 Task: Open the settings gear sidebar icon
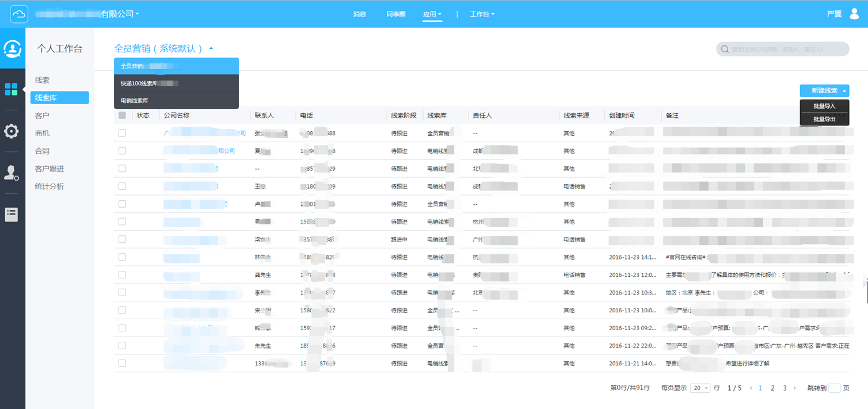coord(11,131)
